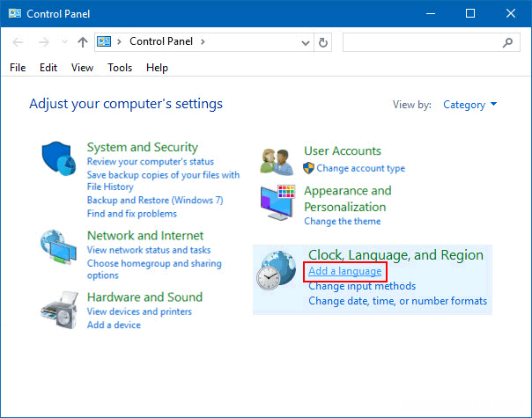Click Find and fix problems
532x418 pixels.
[131, 214]
